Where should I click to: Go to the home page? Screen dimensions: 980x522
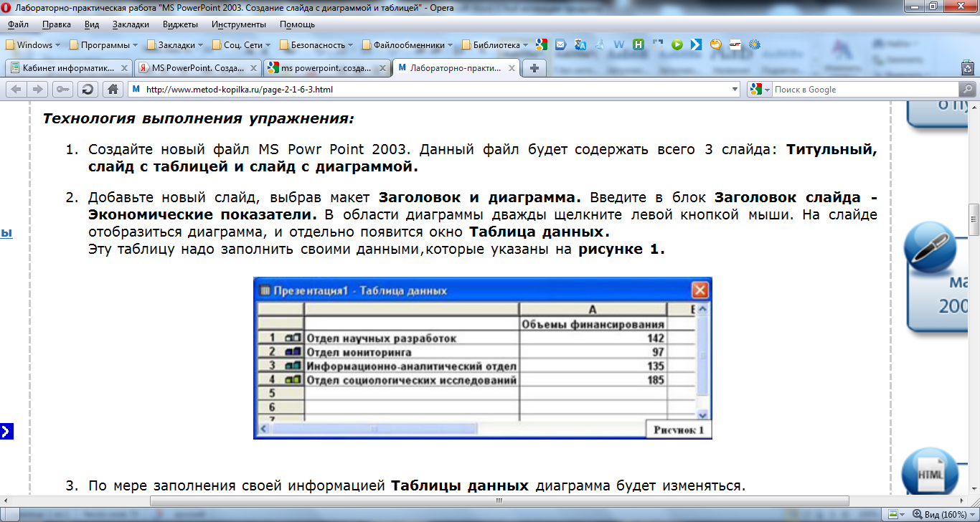click(112, 90)
